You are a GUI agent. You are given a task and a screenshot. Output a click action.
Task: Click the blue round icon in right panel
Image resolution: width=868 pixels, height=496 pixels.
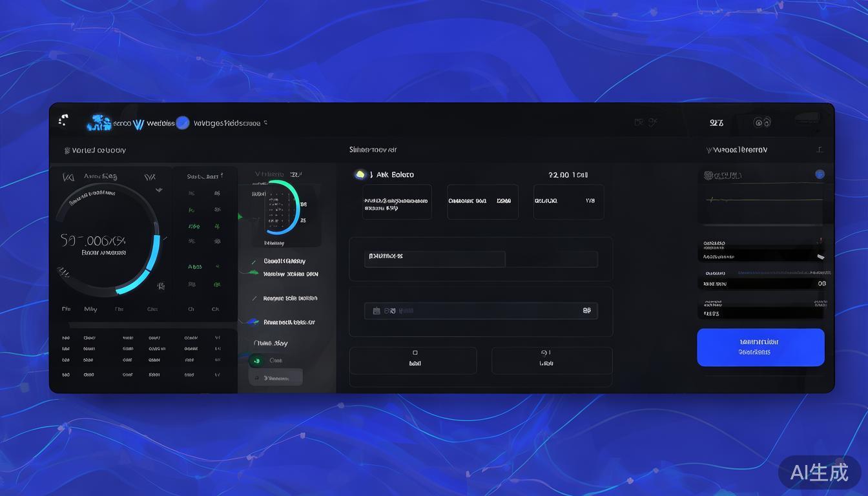tap(820, 174)
